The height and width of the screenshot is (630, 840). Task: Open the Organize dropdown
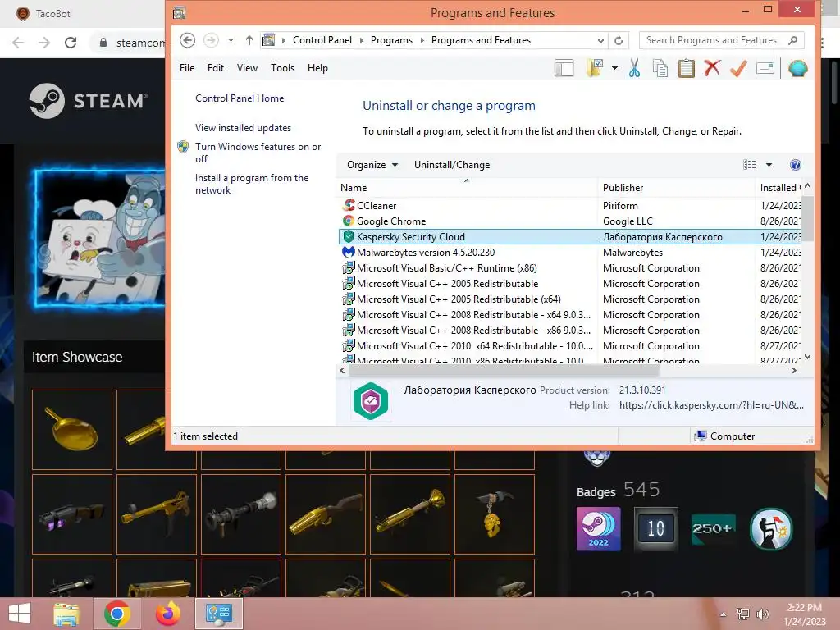(372, 164)
